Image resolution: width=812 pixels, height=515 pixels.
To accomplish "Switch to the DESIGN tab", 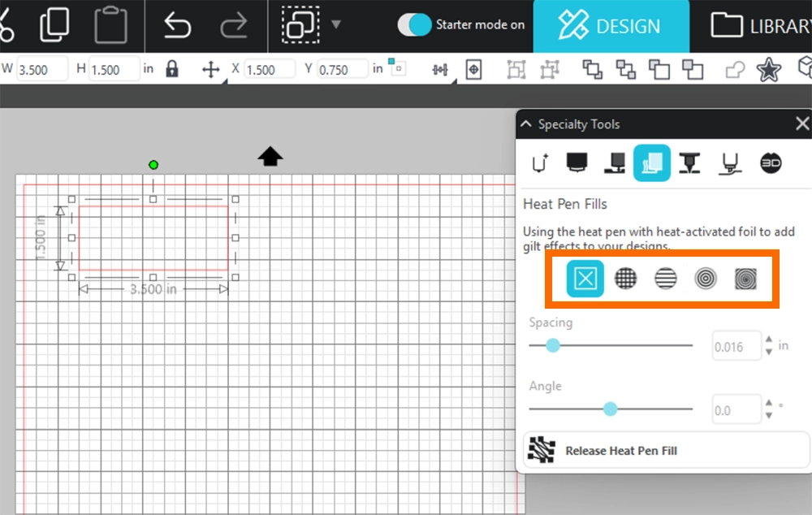I will [x=611, y=26].
